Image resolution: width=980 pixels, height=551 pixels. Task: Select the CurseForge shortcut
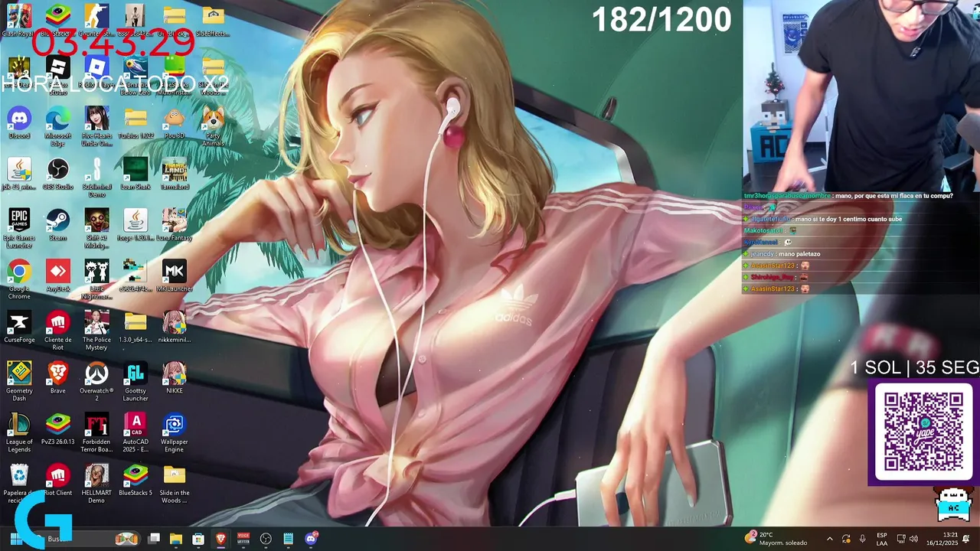coord(19,327)
